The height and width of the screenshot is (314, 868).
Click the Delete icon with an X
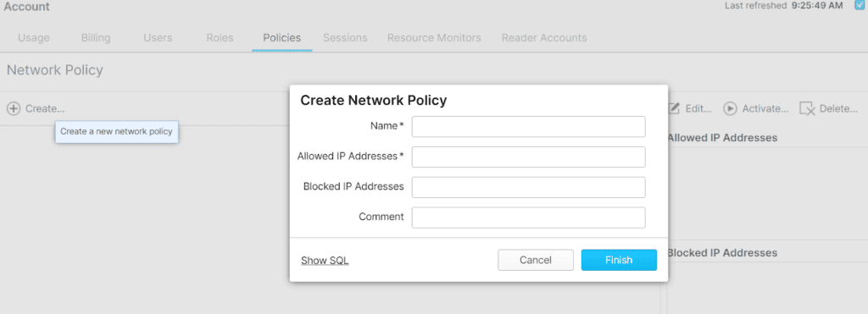808,109
